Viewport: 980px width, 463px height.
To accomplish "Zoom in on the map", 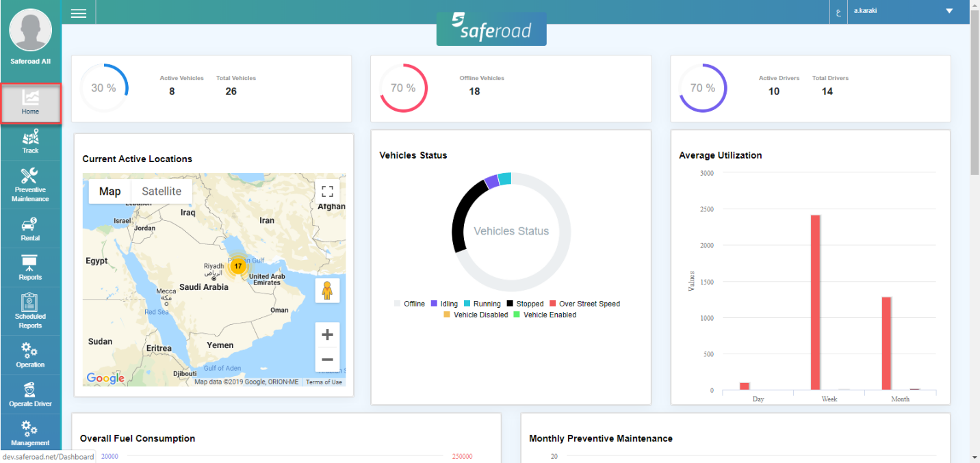I will pos(327,334).
